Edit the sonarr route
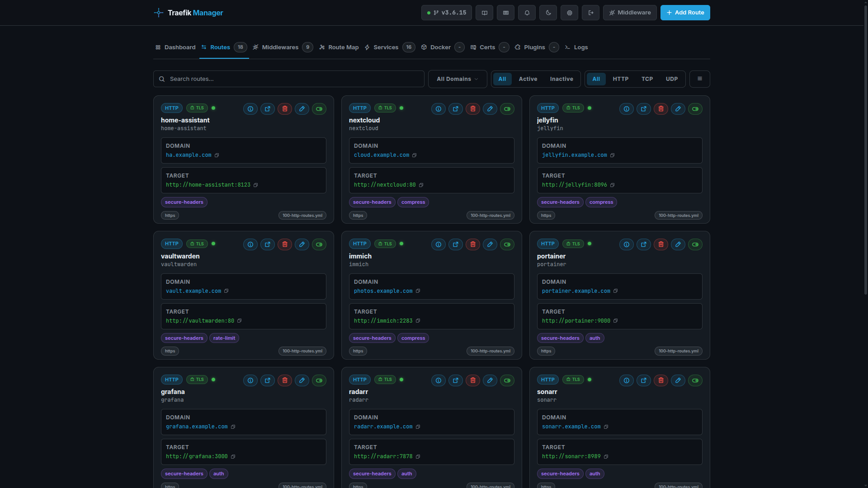The image size is (868, 488). coord(678,380)
